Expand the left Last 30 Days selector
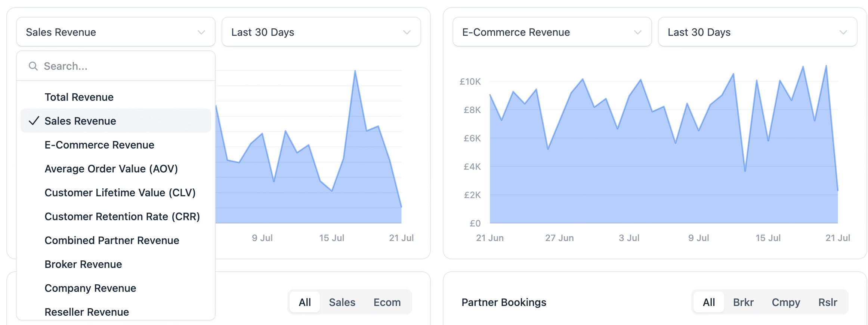 click(321, 32)
